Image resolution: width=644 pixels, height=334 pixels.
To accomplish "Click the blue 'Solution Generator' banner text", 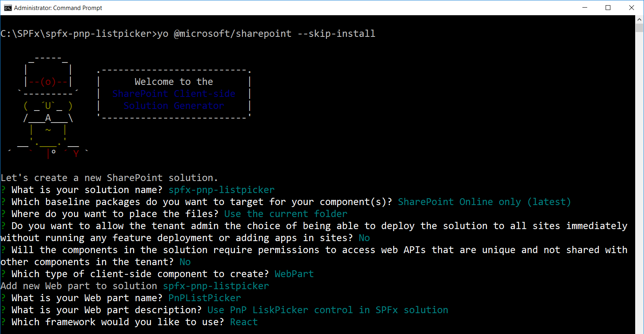I will 174,106.
